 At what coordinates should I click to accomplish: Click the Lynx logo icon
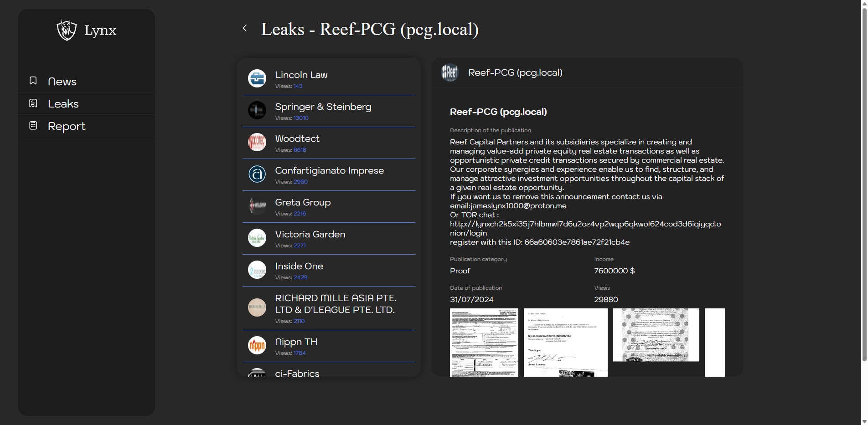[67, 30]
